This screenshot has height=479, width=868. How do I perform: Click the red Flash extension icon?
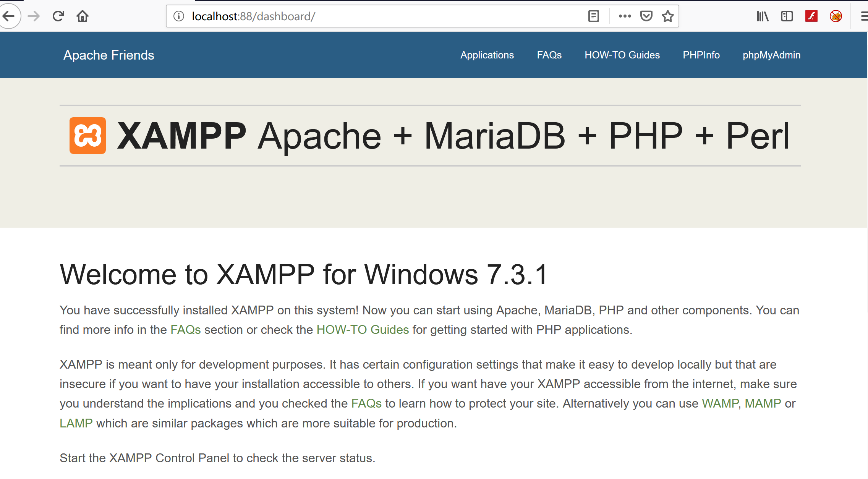[x=811, y=16]
